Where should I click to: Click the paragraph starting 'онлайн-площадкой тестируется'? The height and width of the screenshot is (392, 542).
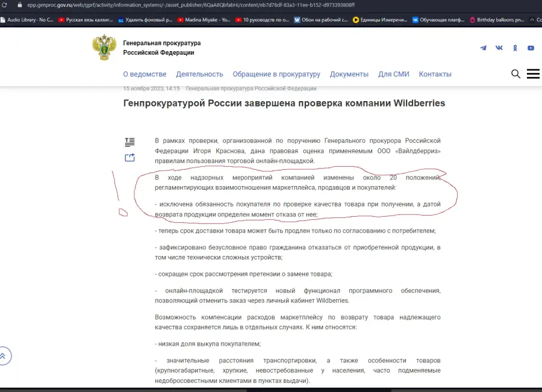click(297, 296)
